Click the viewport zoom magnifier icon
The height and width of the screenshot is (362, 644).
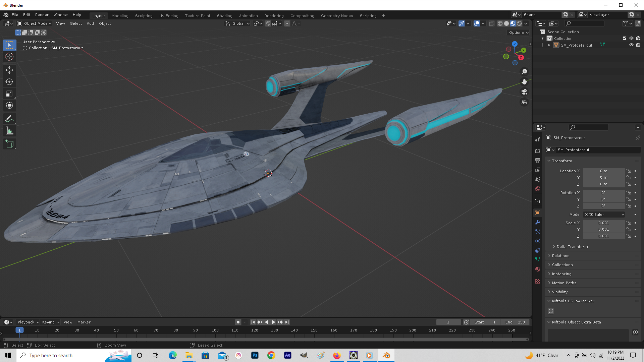(x=524, y=72)
